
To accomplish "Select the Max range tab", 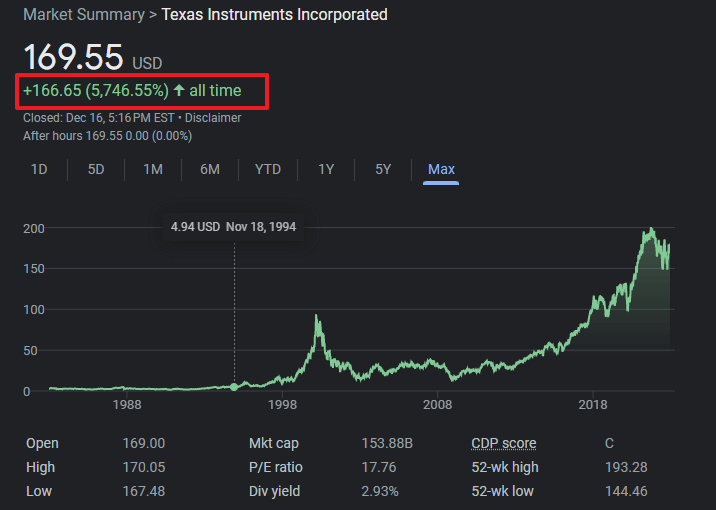I will (441, 169).
